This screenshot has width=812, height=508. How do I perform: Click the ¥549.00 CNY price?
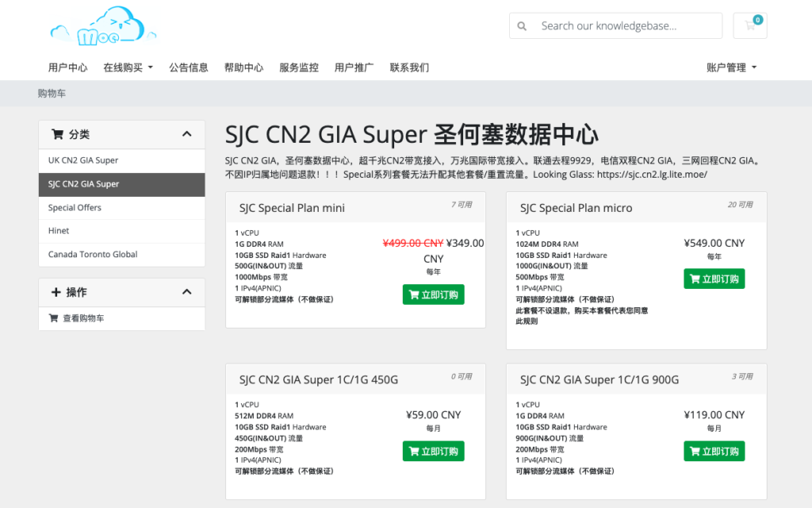coord(714,243)
